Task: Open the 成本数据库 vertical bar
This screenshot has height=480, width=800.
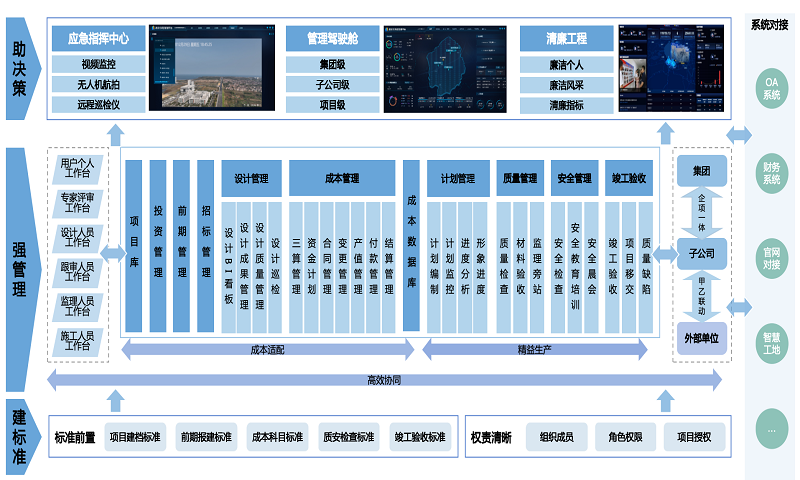Action: 411,245
